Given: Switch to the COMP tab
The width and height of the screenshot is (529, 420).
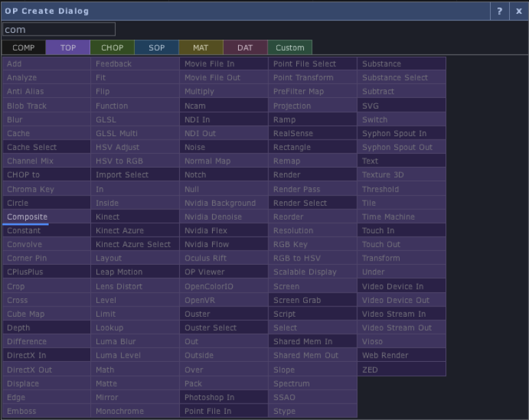Looking at the screenshot, I should (24, 48).
